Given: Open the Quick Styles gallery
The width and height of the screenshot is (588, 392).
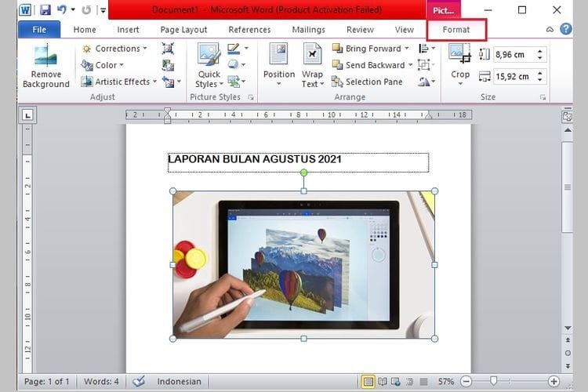Looking at the screenshot, I should (x=209, y=66).
